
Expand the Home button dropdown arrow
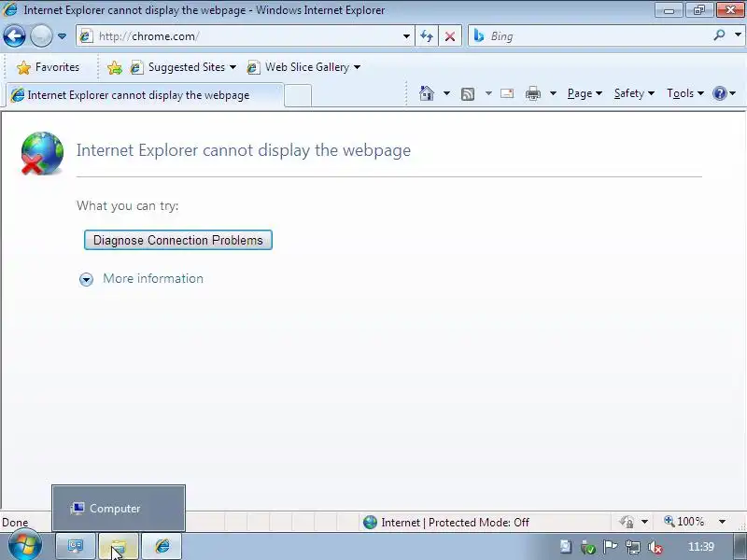446,93
